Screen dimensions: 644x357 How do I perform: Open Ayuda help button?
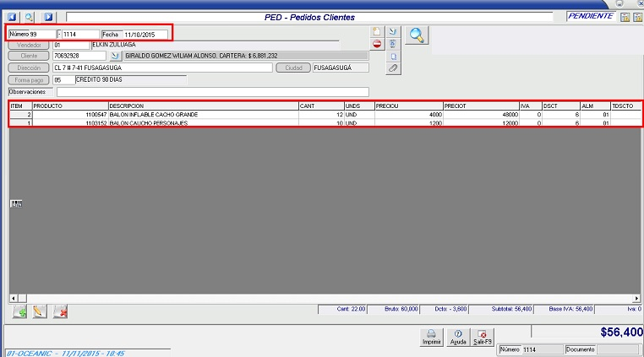coord(457,337)
